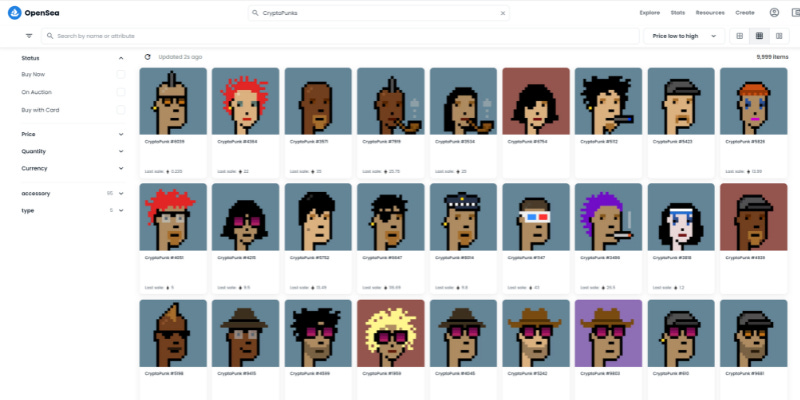Viewport: 800px width, 400px height.
Task: Switch to the large grid view
Action: (739, 36)
